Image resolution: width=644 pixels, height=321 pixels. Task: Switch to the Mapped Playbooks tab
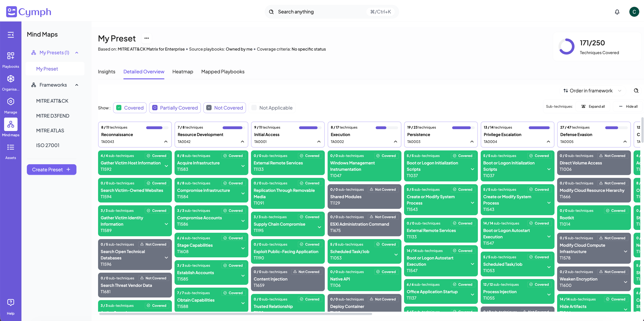click(x=222, y=72)
